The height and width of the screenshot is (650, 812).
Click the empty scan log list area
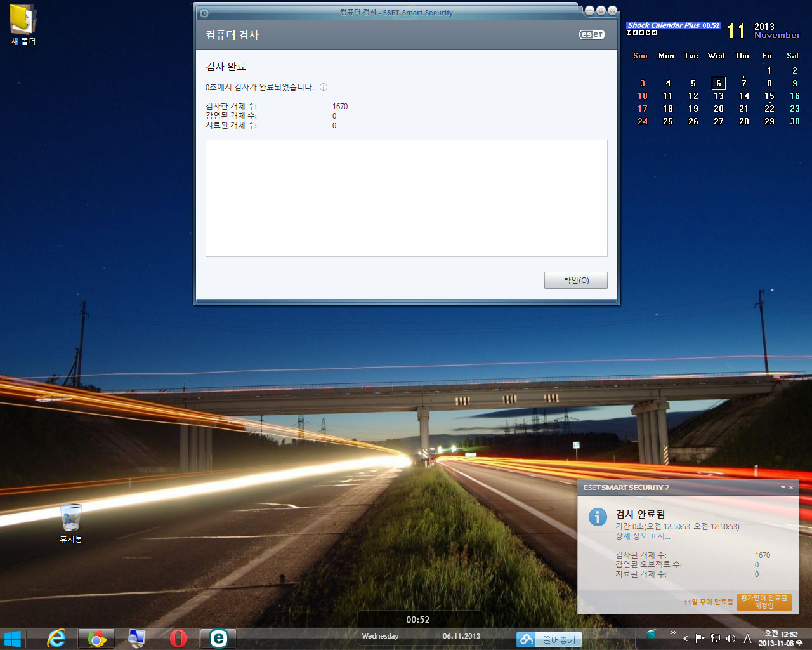[x=406, y=198]
